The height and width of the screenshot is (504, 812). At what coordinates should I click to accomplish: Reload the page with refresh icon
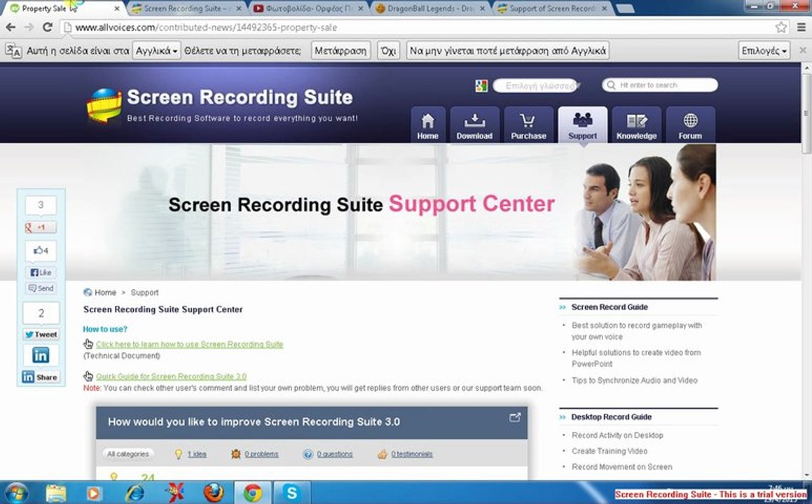(x=47, y=27)
